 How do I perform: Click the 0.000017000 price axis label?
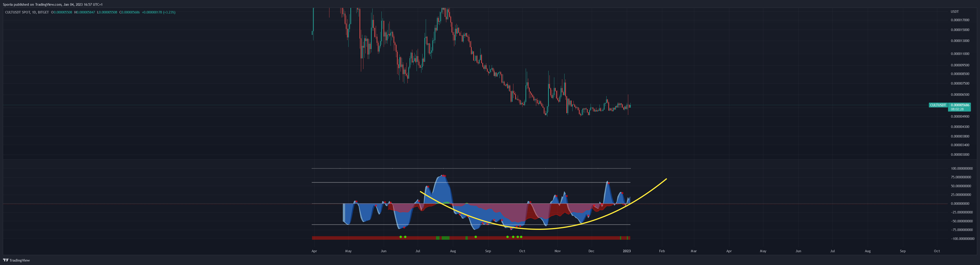point(960,20)
